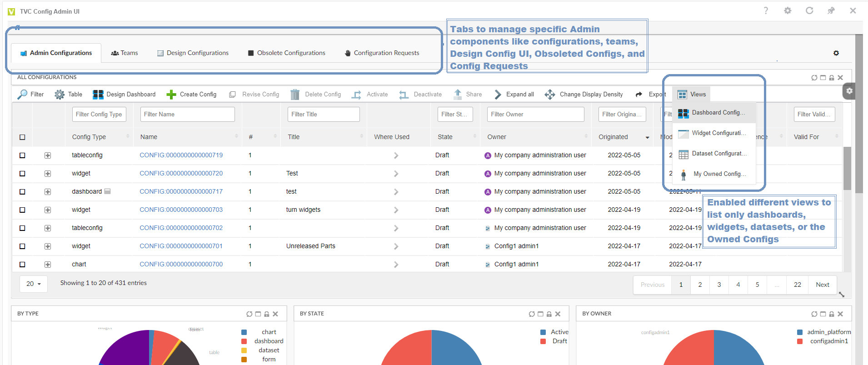Click the Filter Name input field
The image size is (868, 365).
[x=187, y=115]
